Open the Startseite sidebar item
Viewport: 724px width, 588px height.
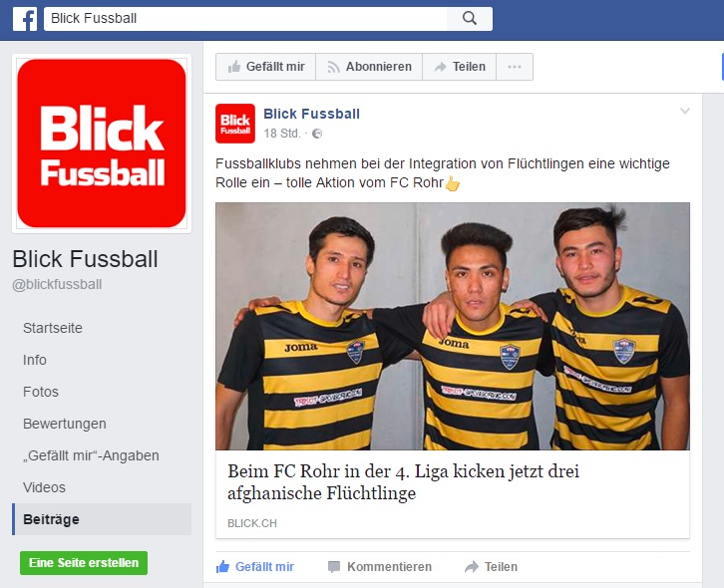tap(53, 328)
